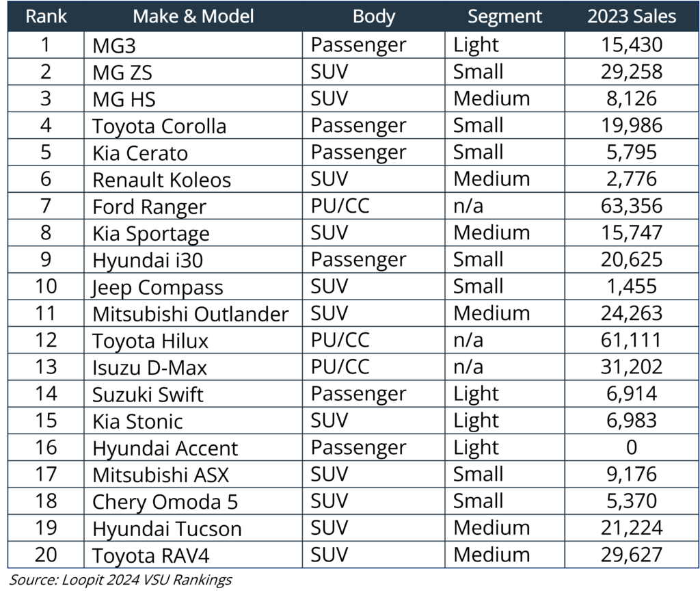Select the first row's Segment cell
This screenshot has width=700, height=597.
[504, 45]
